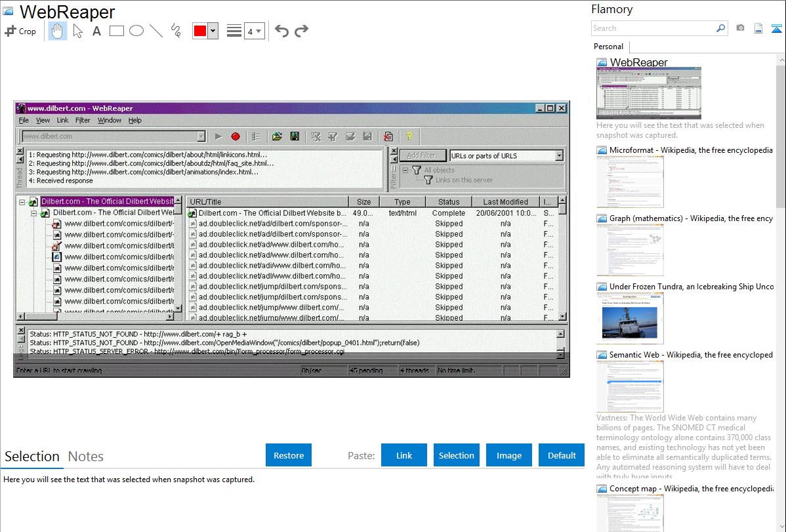Open the WebReaper URL address dropdown
This screenshot has width=786, height=532.
tap(201, 136)
